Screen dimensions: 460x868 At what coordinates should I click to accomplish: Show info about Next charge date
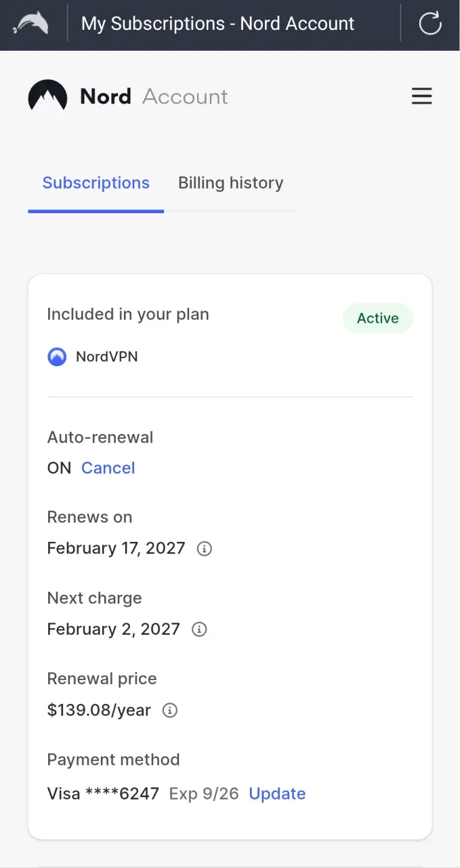point(199,629)
